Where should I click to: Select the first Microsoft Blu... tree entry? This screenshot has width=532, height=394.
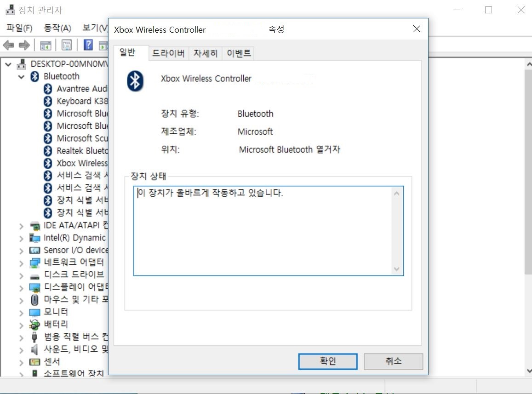[x=82, y=114]
